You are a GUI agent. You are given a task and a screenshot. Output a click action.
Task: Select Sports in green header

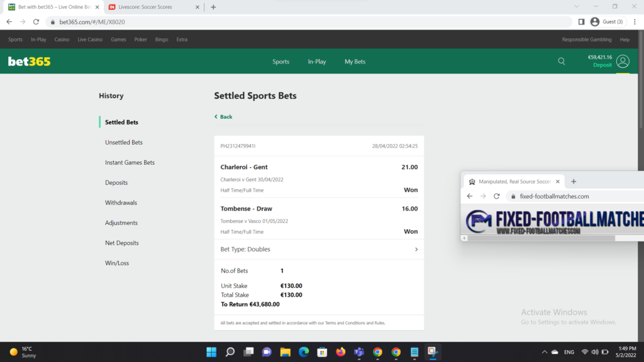coord(281,62)
